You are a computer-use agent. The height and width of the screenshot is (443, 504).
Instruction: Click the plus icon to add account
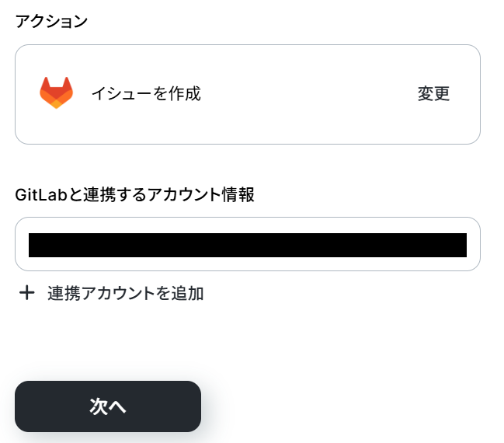27,293
